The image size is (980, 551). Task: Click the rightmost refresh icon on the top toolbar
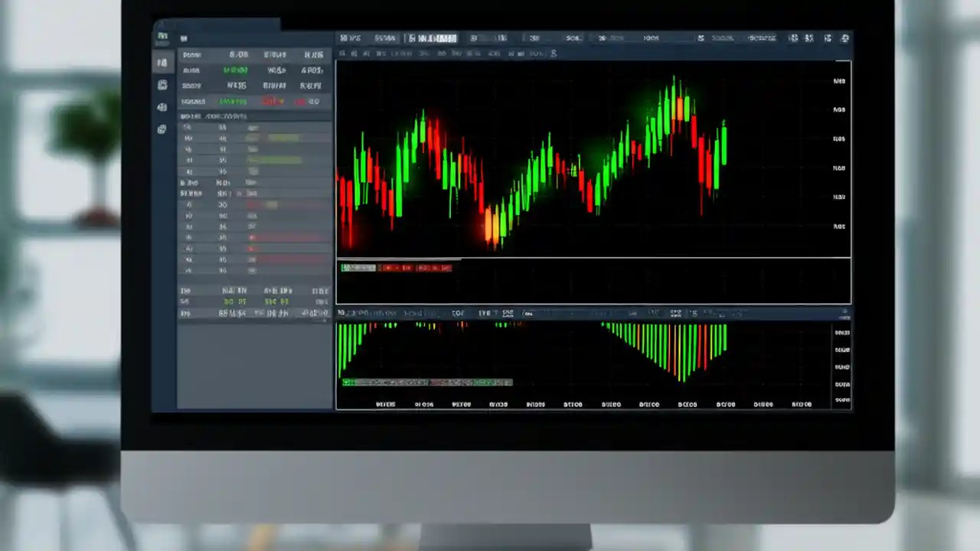click(844, 37)
